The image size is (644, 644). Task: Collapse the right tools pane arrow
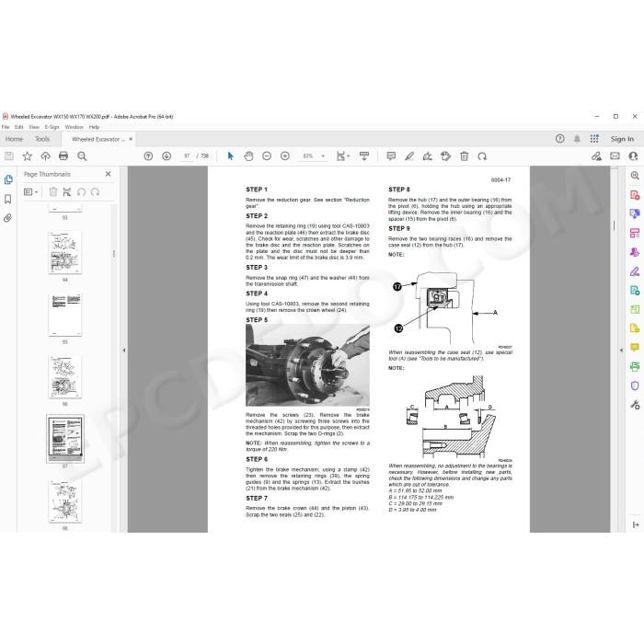coord(621,351)
